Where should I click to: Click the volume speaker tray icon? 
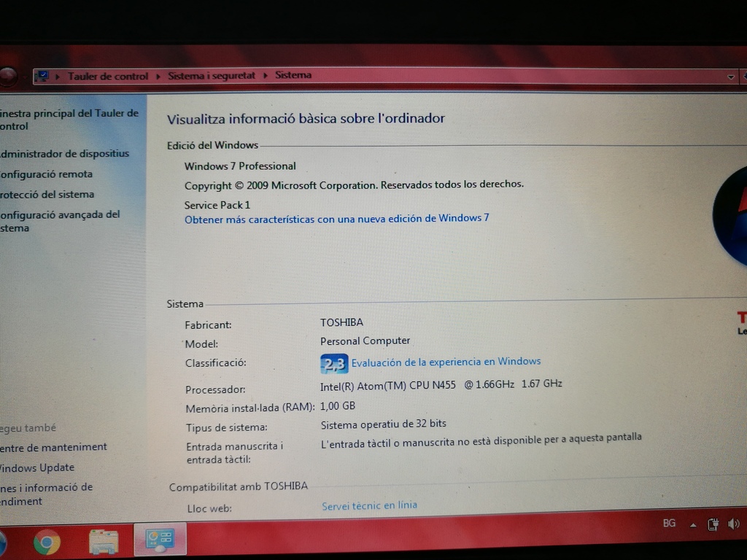(x=734, y=524)
